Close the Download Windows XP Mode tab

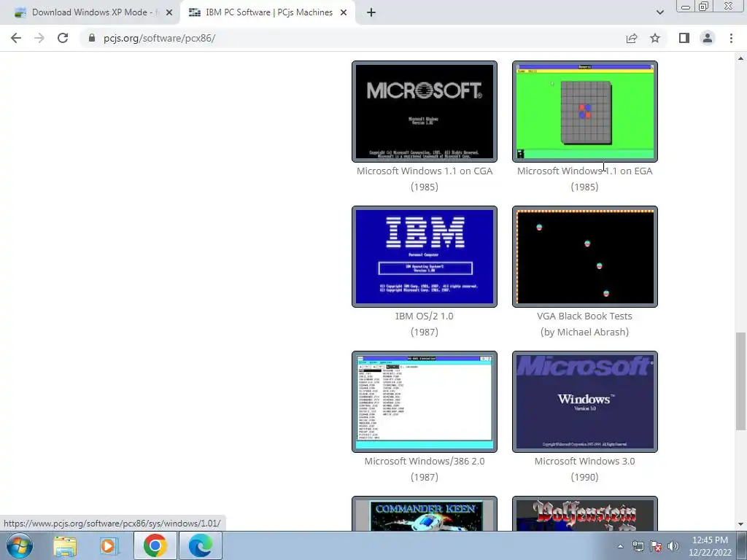pyautogui.click(x=169, y=13)
